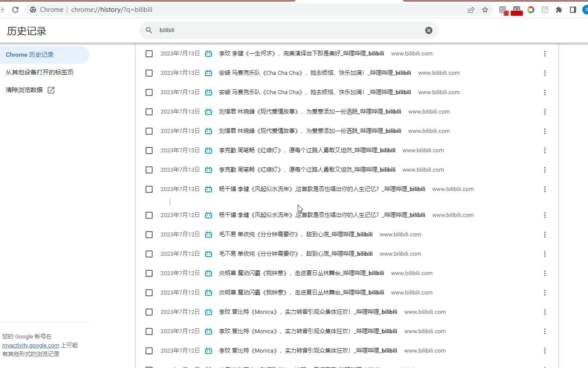This screenshot has width=588, height=368.
Task: Open 从其他设备打开的标签页
Action: coord(40,73)
